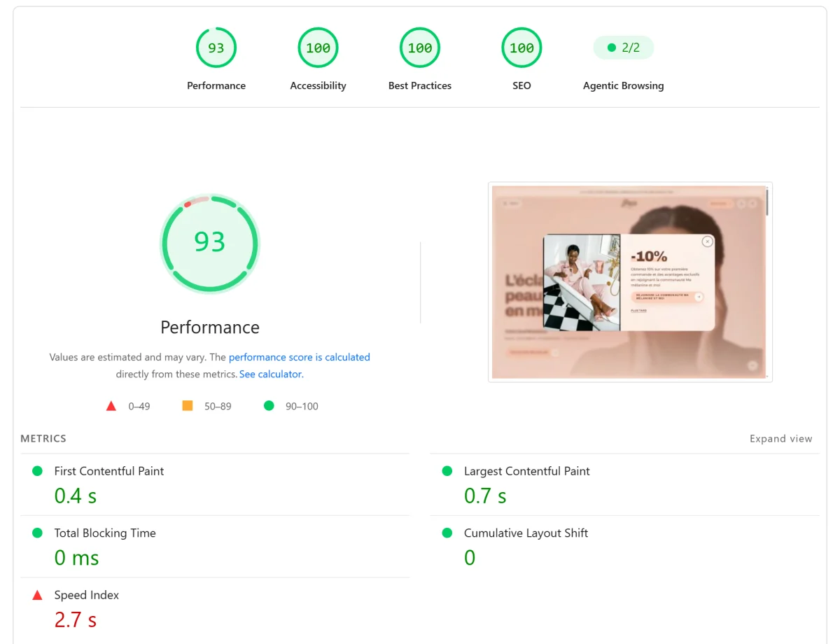Click the Speed Index metric title

[87, 595]
